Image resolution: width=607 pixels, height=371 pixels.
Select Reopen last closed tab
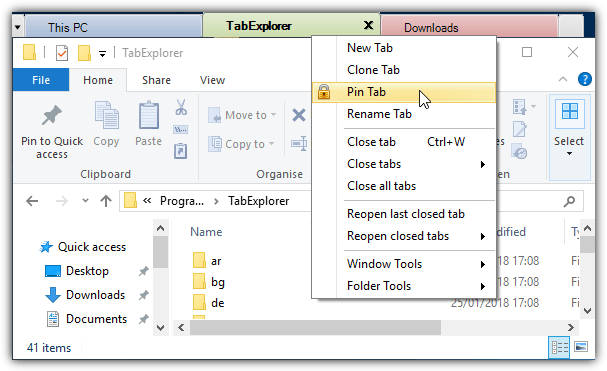pos(403,214)
